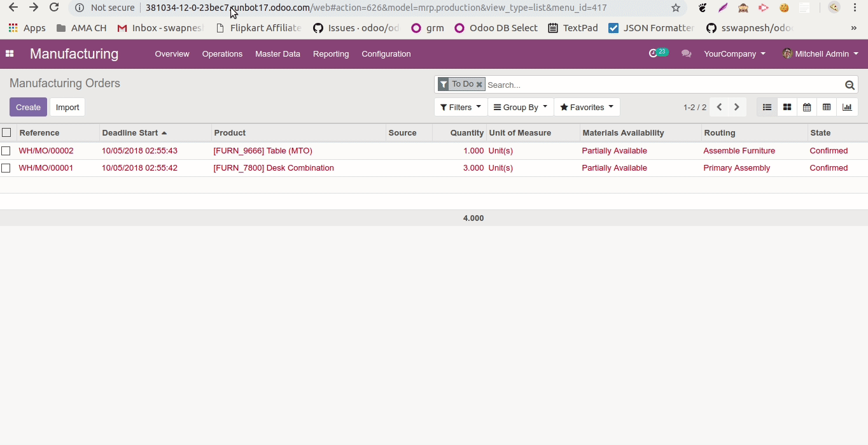Click the Create button
Image resolution: width=868 pixels, height=445 pixels.
click(28, 107)
